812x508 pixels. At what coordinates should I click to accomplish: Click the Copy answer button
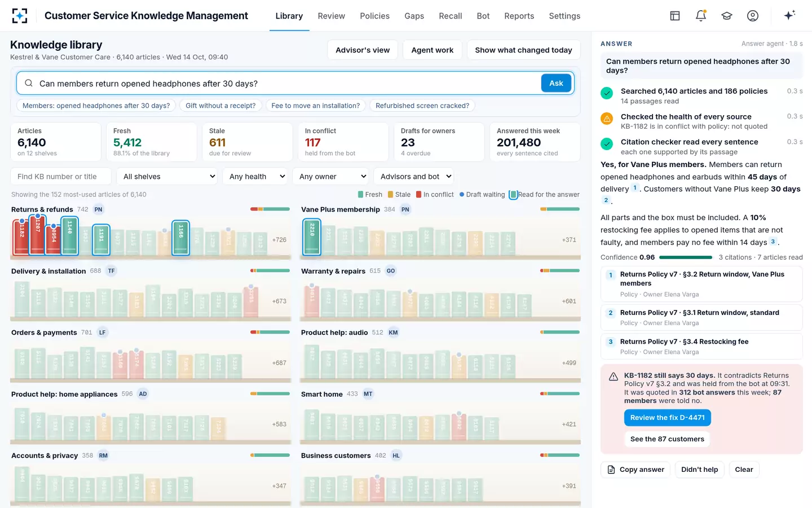(x=636, y=470)
